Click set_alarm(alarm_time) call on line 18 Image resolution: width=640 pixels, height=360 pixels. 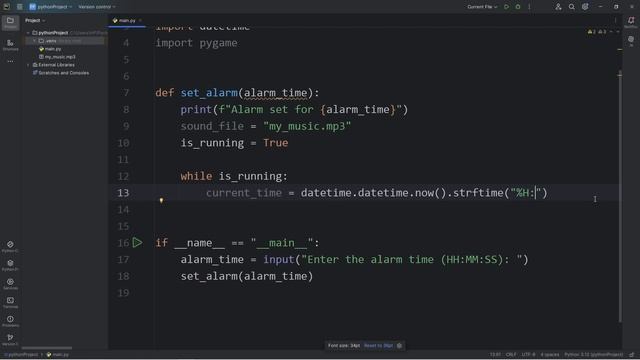(x=247, y=276)
